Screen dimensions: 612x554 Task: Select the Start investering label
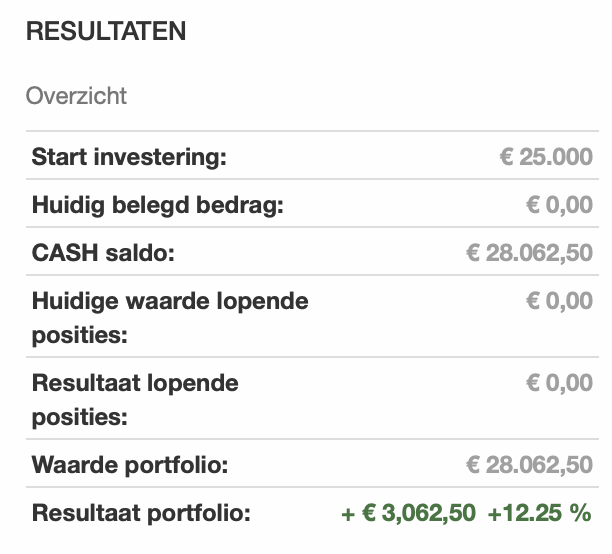[129, 157]
